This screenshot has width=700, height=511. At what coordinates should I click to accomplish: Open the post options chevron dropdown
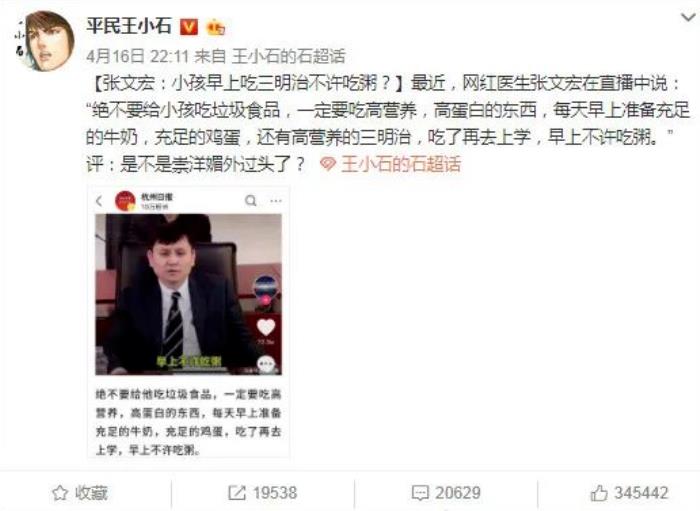(x=687, y=17)
